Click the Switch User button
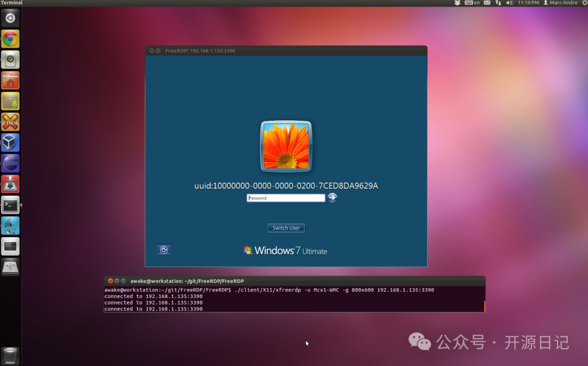 pos(286,228)
